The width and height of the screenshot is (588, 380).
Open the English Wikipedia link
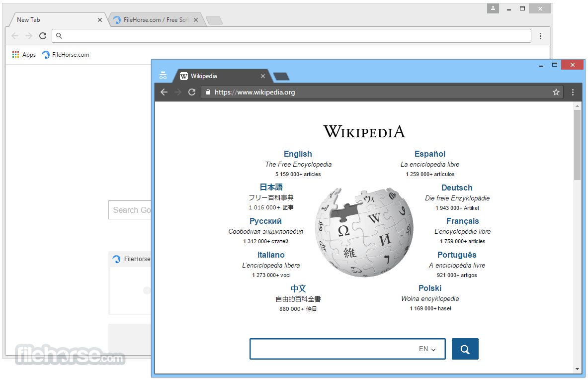(x=298, y=154)
